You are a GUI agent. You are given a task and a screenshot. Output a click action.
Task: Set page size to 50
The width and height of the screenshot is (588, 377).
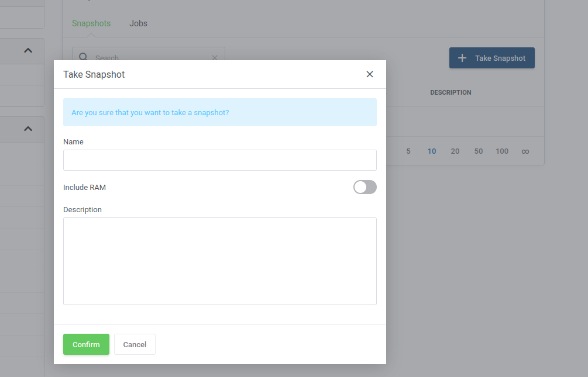479,151
